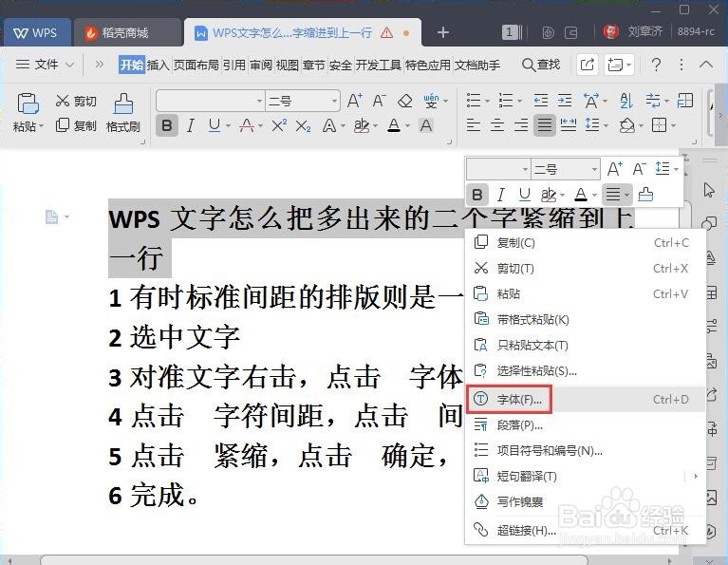This screenshot has width=728, height=565.
Task: Increase font size with ribbon A+ icon
Action: (355, 101)
